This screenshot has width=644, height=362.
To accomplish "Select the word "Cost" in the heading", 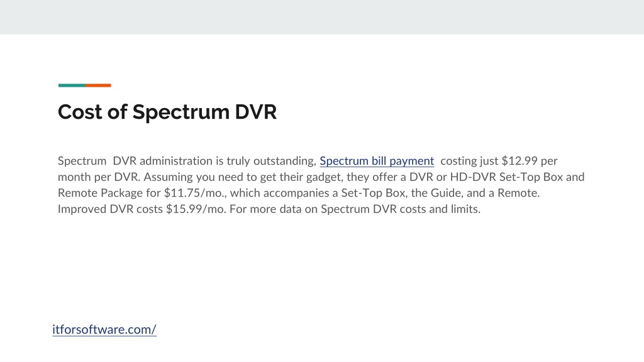I will pyautogui.click(x=80, y=112).
